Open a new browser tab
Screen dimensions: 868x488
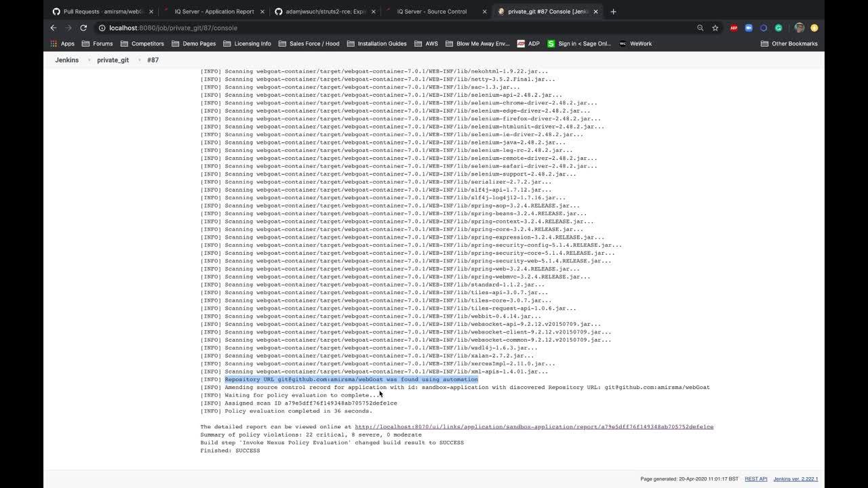tap(613, 12)
